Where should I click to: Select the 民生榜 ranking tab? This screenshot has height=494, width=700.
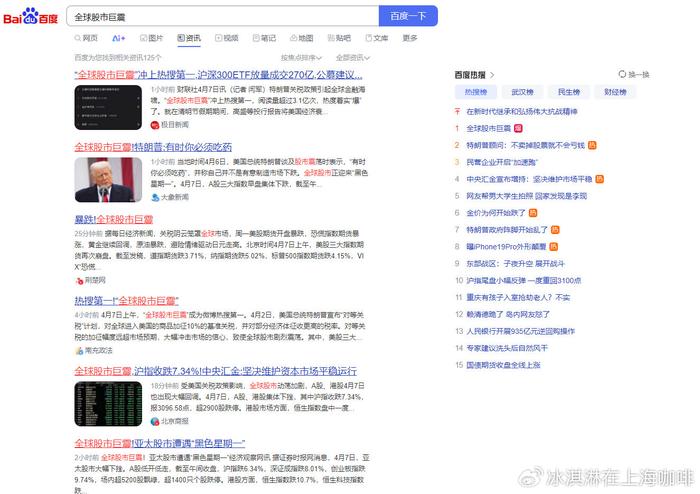[x=569, y=92]
